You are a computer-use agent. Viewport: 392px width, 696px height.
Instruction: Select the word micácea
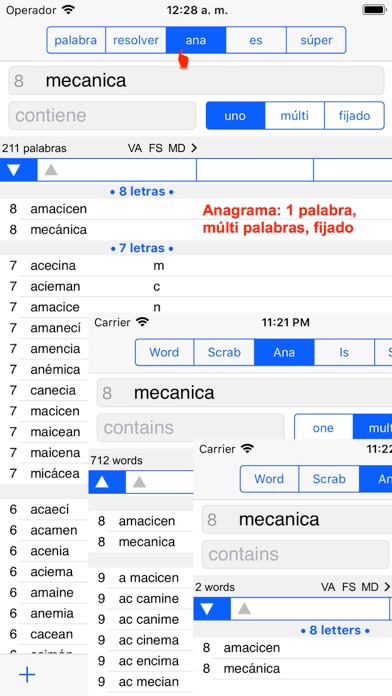point(55,474)
